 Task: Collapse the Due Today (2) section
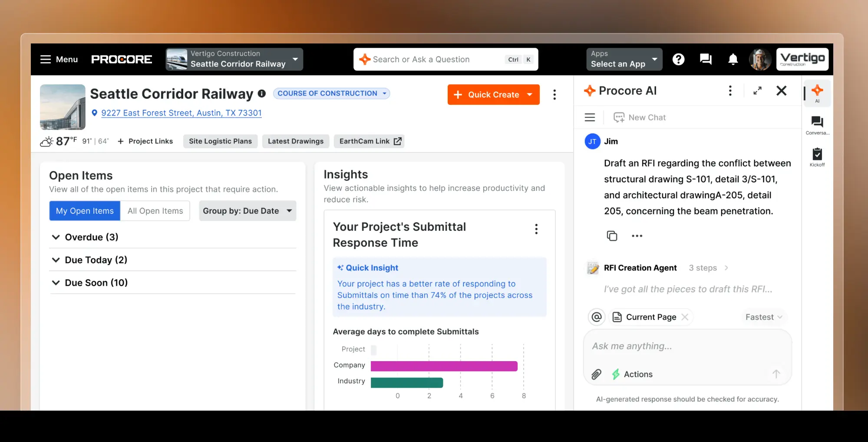pyautogui.click(x=56, y=260)
